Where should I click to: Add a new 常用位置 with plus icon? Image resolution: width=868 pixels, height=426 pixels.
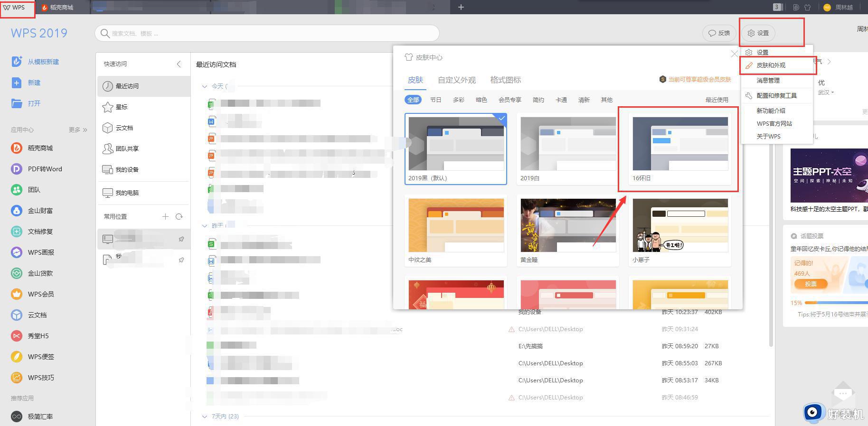[165, 216]
